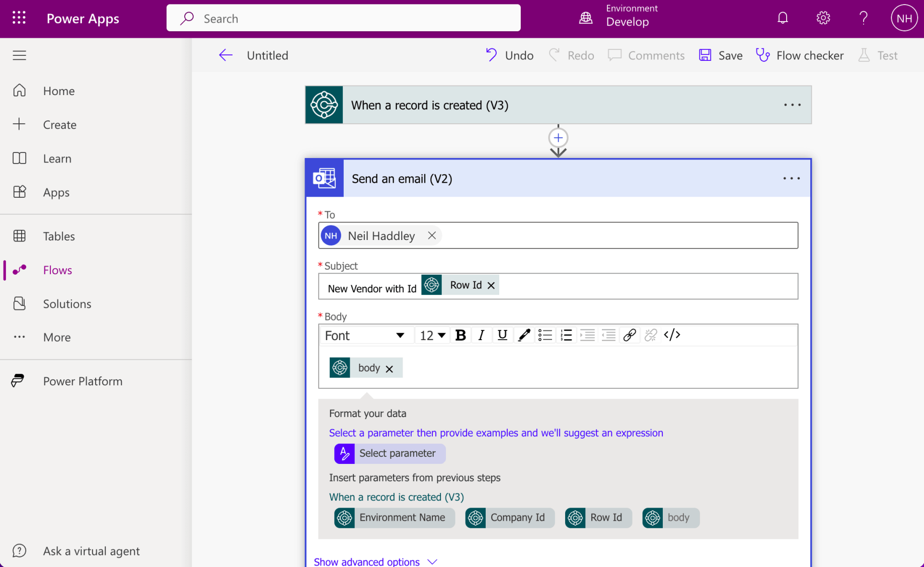Insert the Company Id parameter
The width and height of the screenshot is (924, 567).
(x=509, y=518)
